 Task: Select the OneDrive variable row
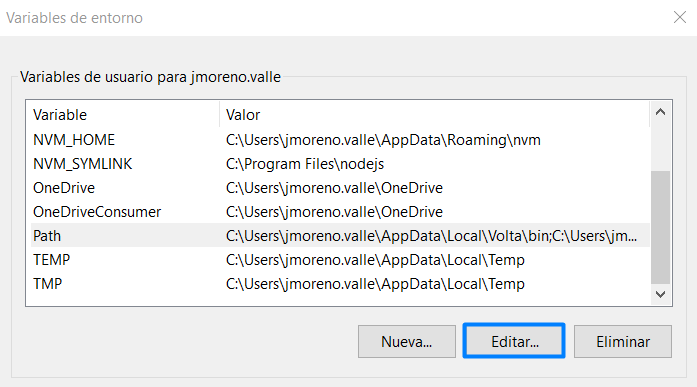(x=340, y=188)
